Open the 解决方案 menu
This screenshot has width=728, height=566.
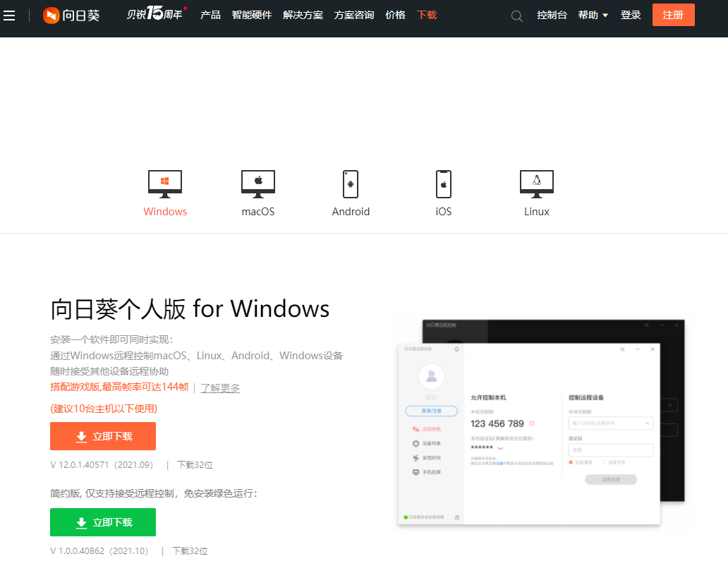click(303, 16)
